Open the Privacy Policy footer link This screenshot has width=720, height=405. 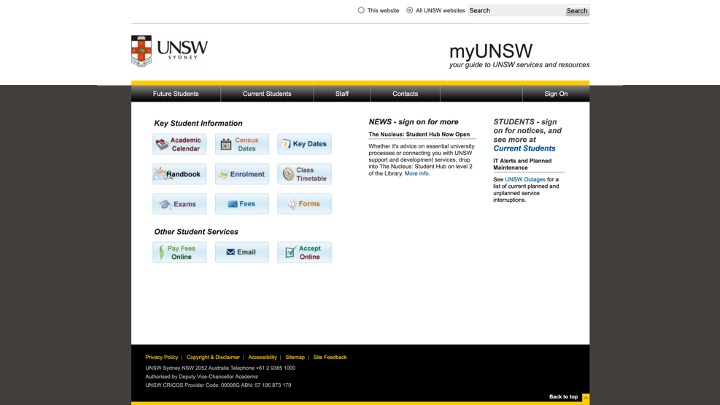point(162,357)
